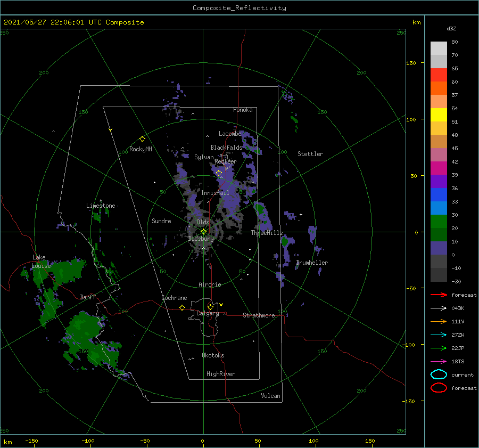Image resolution: width=479 pixels, height=448 pixels.
Task: Click the Drumheller label
Action: coord(312,263)
